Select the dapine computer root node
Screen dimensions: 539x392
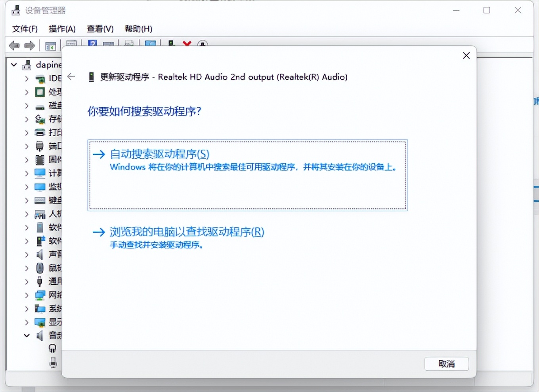(47, 65)
